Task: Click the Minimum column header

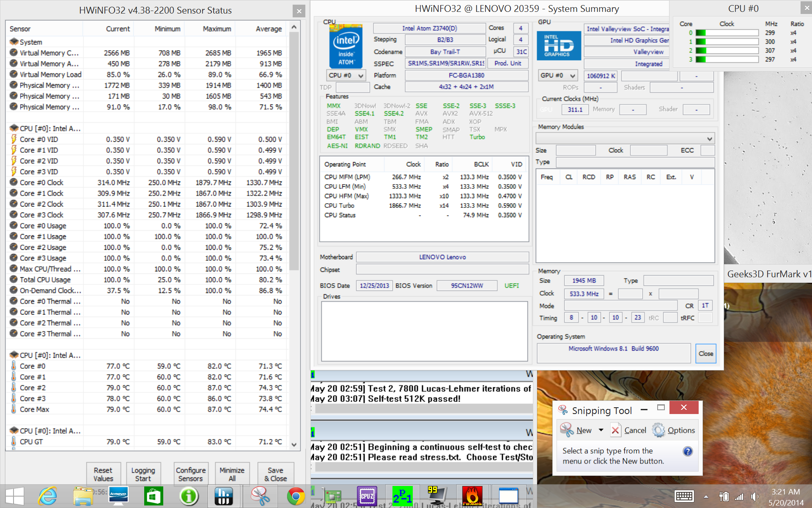Action: [x=159, y=29]
